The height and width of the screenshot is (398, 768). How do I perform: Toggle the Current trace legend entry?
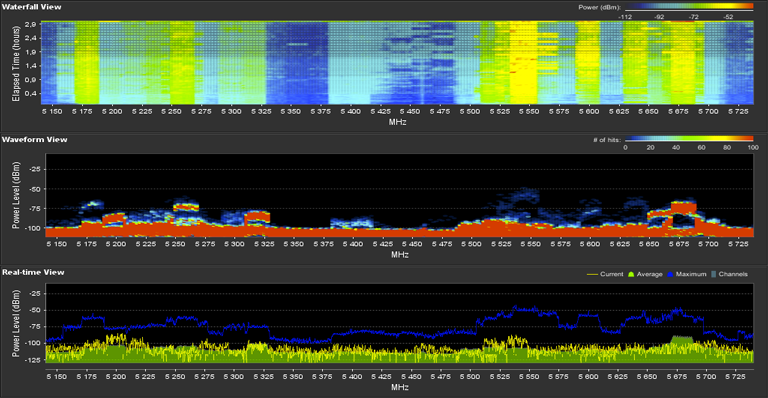tap(605, 274)
